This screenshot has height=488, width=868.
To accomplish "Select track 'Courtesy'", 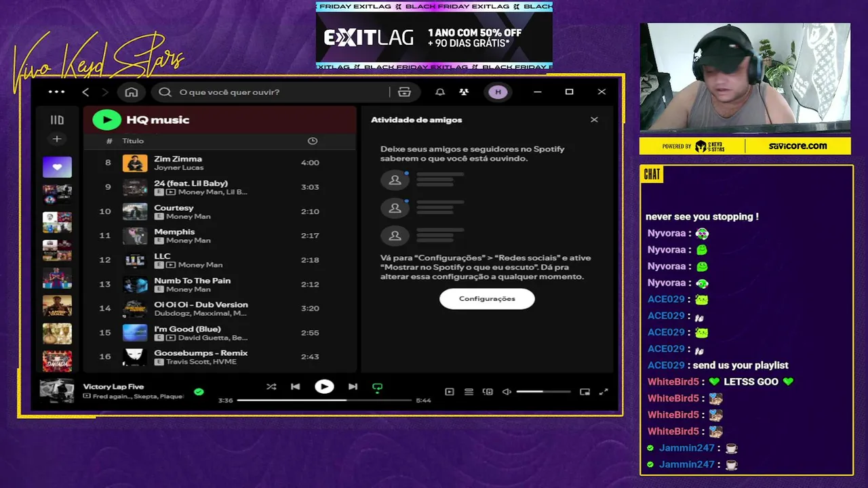I will coord(220,211).
